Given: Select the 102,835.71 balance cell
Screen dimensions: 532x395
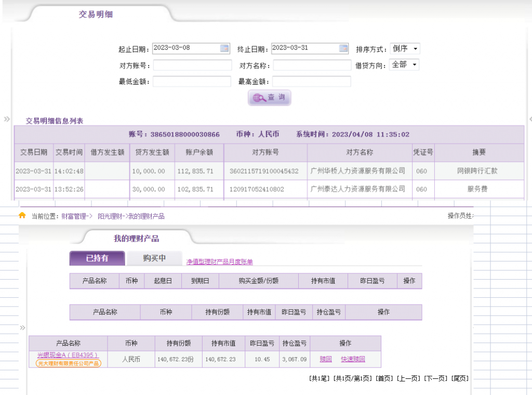Looking at the screenshot, I should pos(199,189).
